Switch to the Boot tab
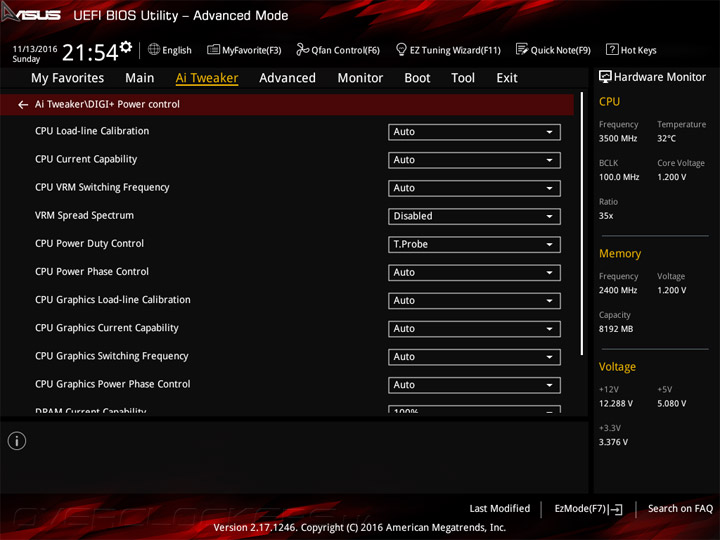Image resolution: width=720 pixels, height=540 pixels. pyautogui.click(x=417, y=78)
